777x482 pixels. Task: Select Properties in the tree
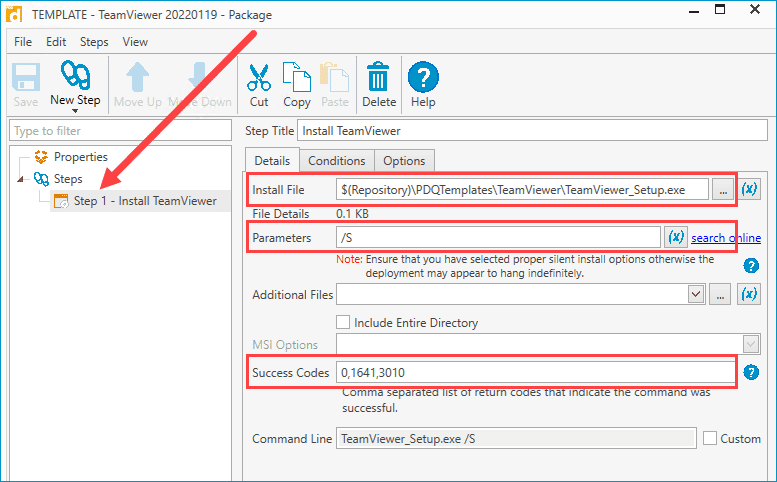[80, 157]
